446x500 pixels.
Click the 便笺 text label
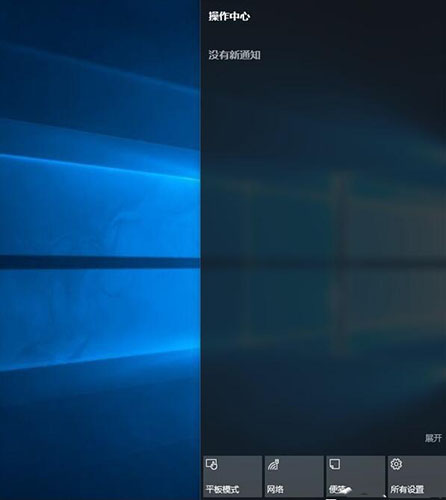pos(337,489)
